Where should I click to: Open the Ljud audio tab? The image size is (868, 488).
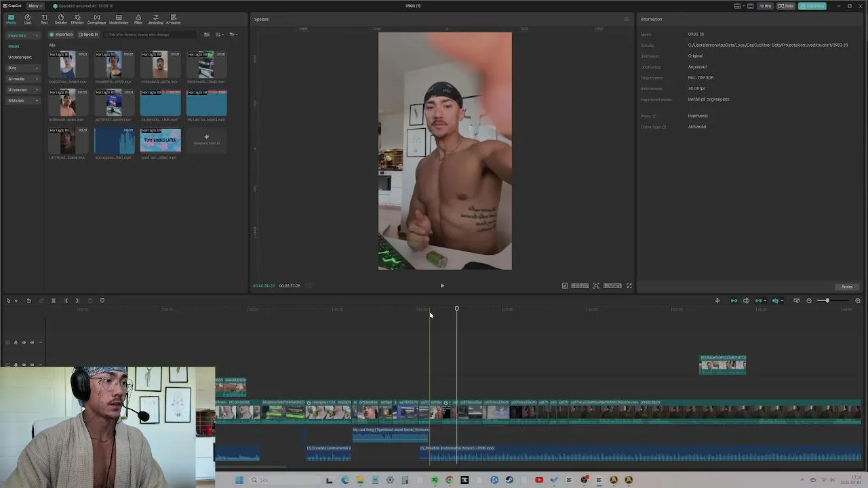(28, 19)
